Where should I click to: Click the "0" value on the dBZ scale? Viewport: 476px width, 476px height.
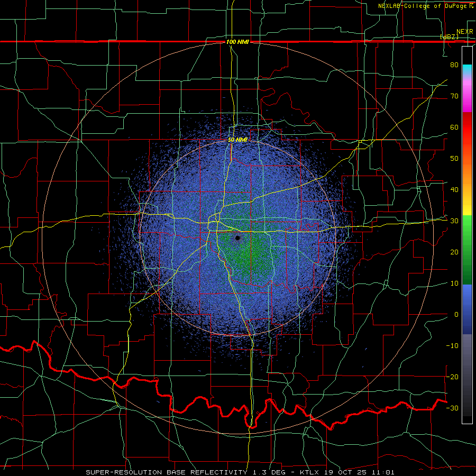pyautogui.click(x=456, y=315)
